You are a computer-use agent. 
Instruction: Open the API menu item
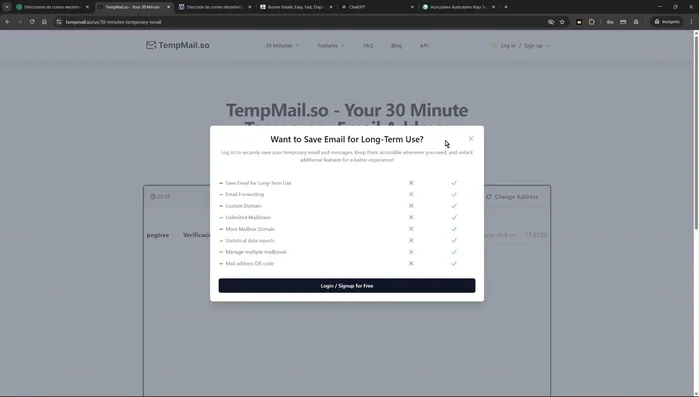coord(424,45)
